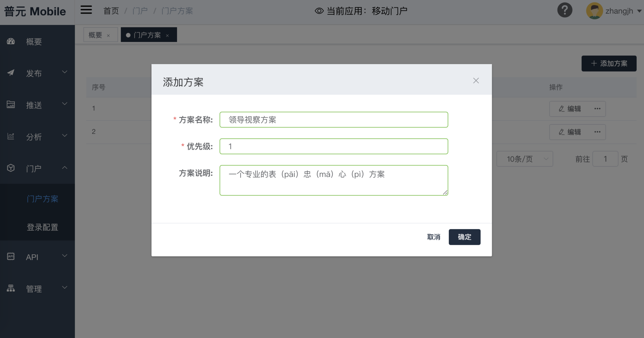The height and width of the screenshot is (338, 644).
Task: Open more options for row 2
Action: pos(597,132)
